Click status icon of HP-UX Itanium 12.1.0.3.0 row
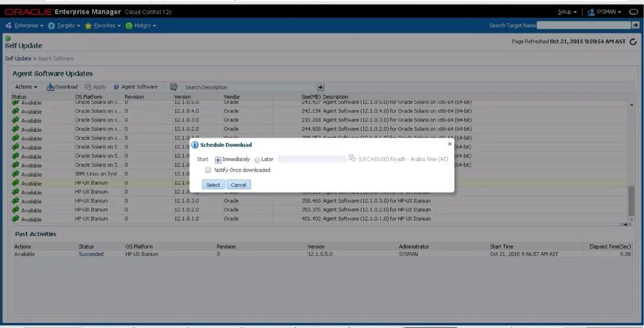This screenshot has width=644, height=328. click(x=15, y=201)
